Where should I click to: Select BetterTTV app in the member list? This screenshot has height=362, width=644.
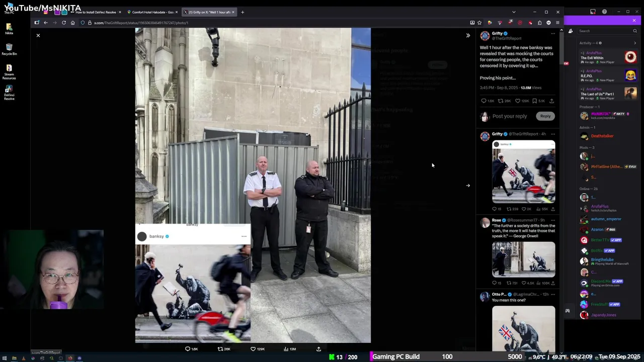coord(608,240)
